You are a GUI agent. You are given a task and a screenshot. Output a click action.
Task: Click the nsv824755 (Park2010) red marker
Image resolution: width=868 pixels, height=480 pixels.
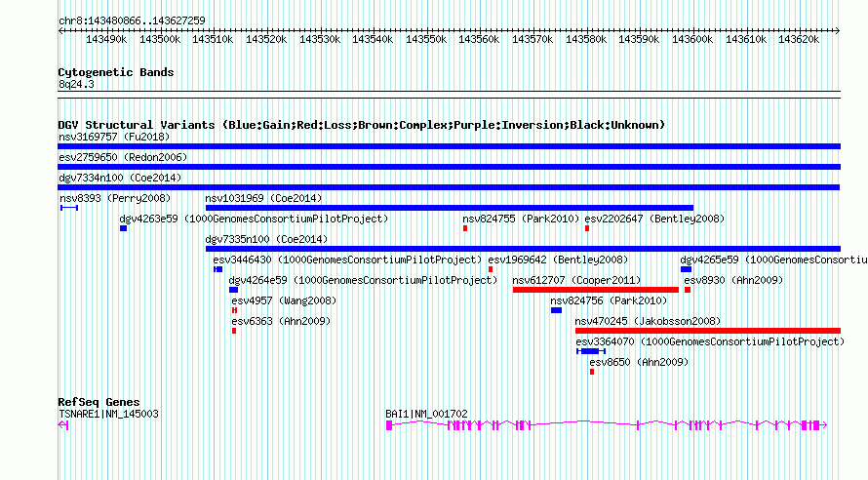pos(465,228)
